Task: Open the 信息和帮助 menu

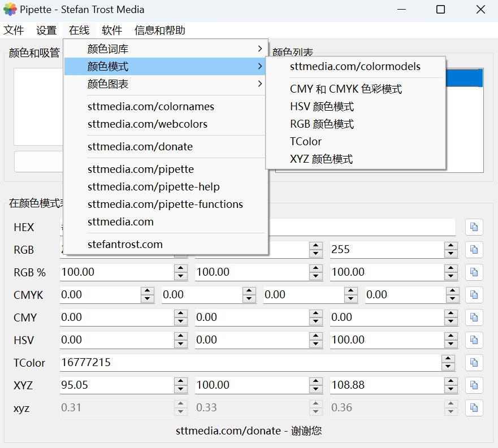Action: tap(159, 31)
